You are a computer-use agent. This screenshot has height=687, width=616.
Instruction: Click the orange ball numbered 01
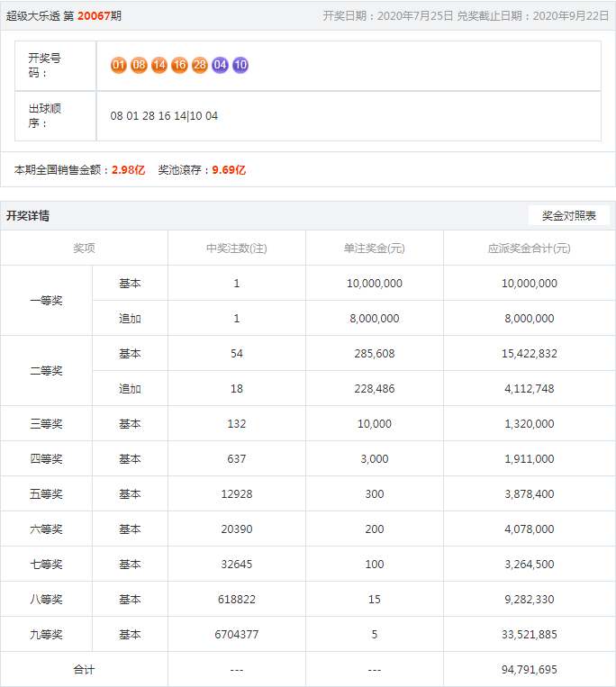pyautogui.click(x=119, y=65)
